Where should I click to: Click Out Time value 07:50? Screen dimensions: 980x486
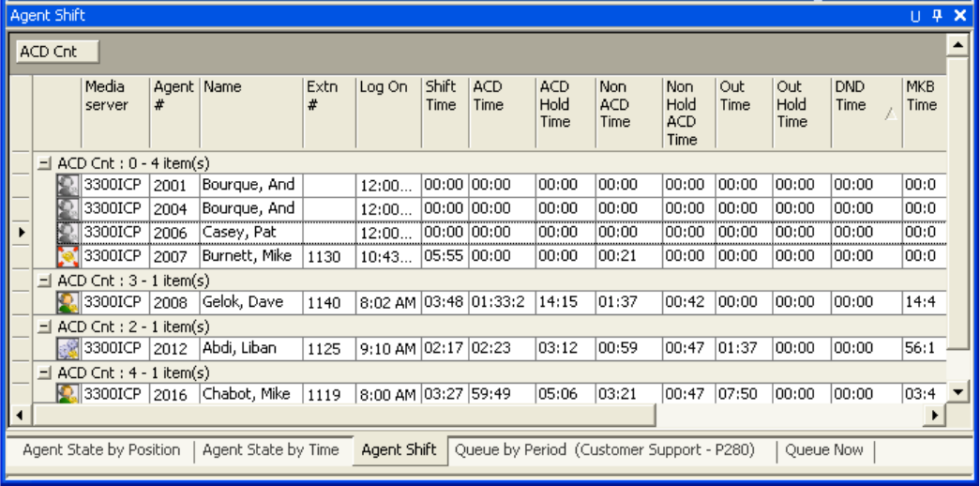click(x=744, y=393)
